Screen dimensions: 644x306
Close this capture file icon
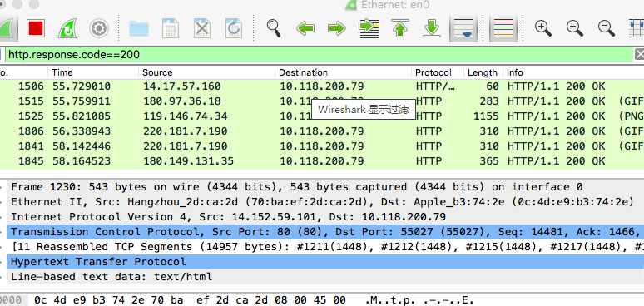click(x=202, y=29)
